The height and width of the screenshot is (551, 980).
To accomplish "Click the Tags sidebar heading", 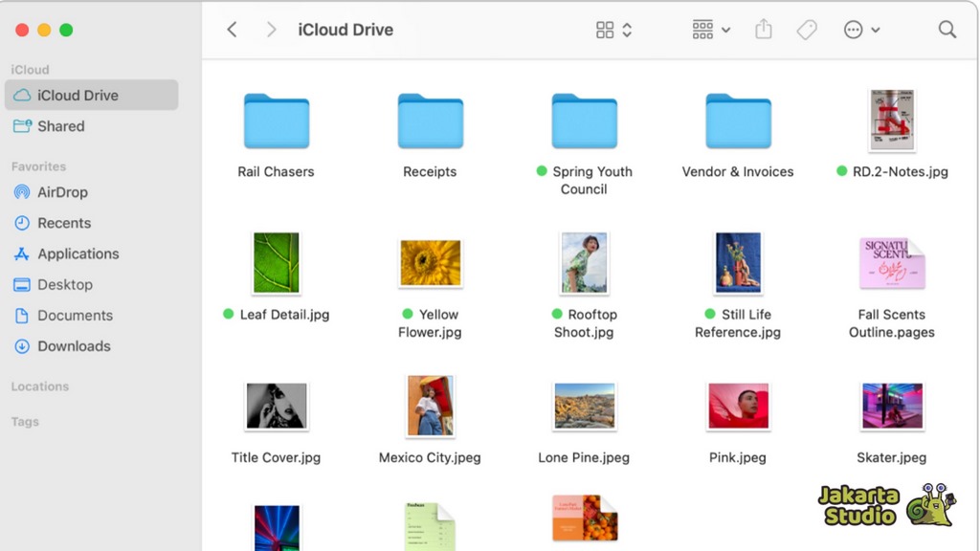I will [x=25, y=422].
